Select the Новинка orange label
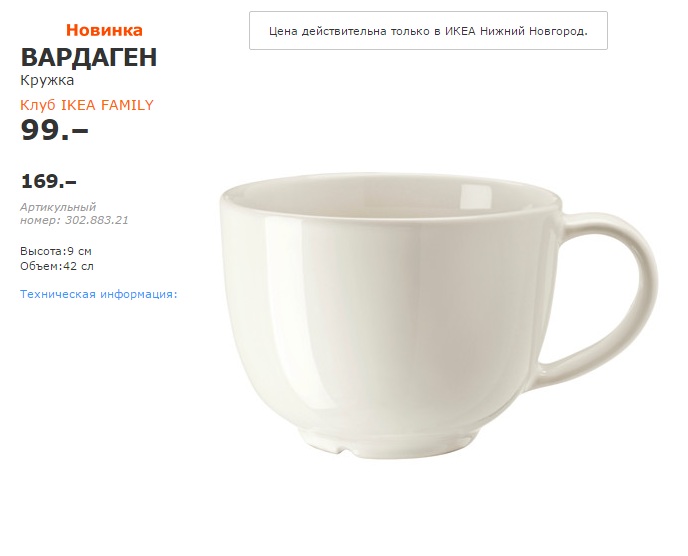 pyautogui.click(x=104, y=30)
